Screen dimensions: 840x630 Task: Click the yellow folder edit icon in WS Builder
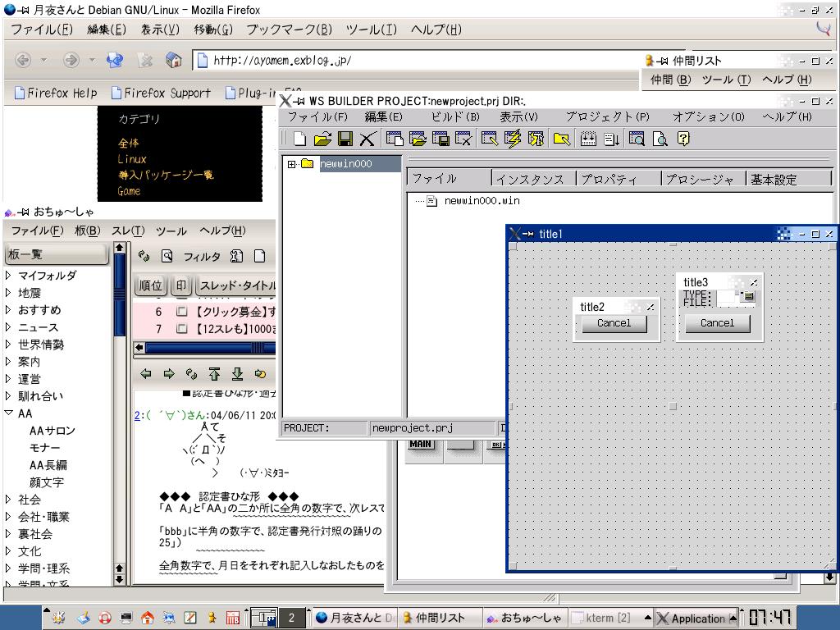[561, 139]
